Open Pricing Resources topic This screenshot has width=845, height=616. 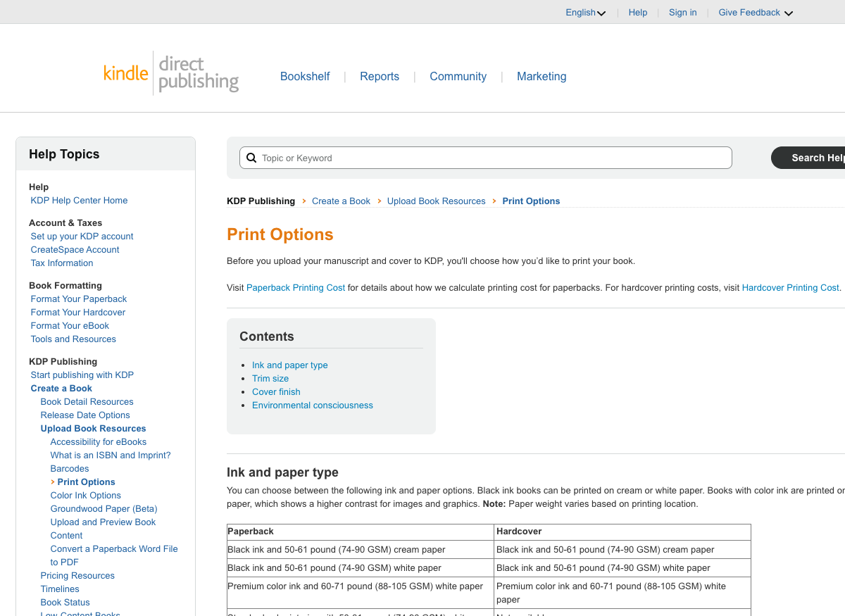(x=77, y=575)
